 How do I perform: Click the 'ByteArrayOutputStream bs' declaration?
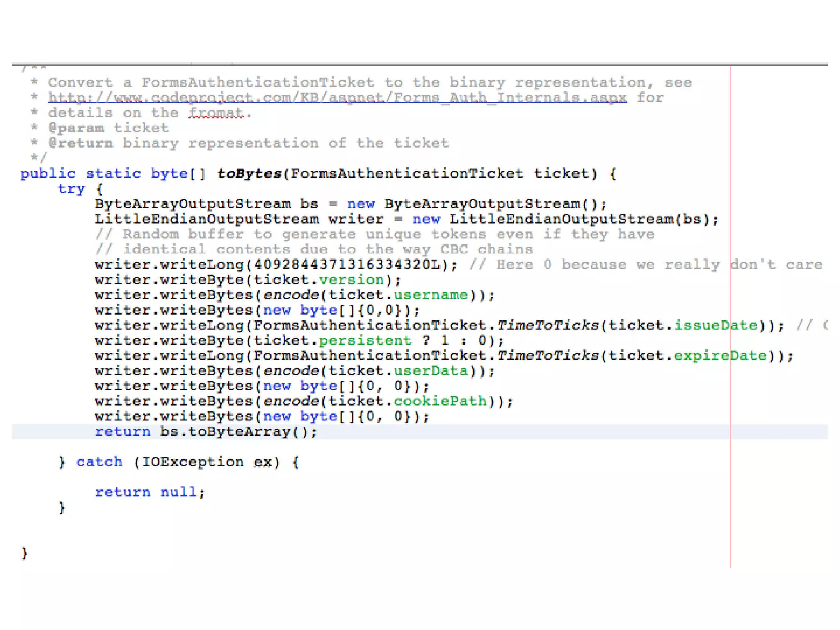pos(206,204)
